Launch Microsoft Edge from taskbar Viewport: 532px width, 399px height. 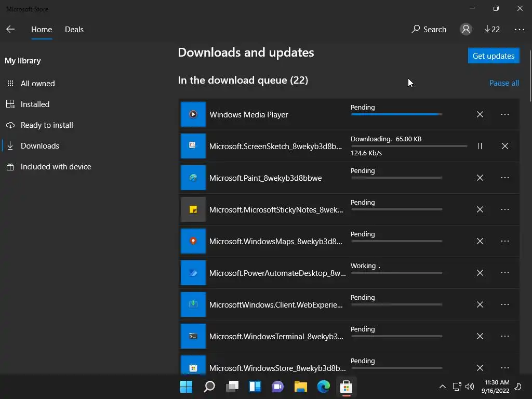tap(323, 387)
